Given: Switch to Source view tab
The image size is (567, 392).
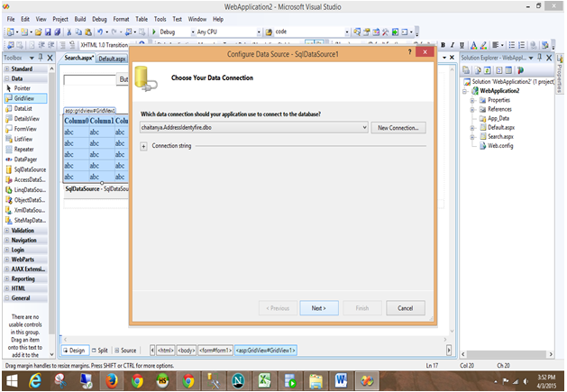Looking at the screenshot, I should (125, 350).
